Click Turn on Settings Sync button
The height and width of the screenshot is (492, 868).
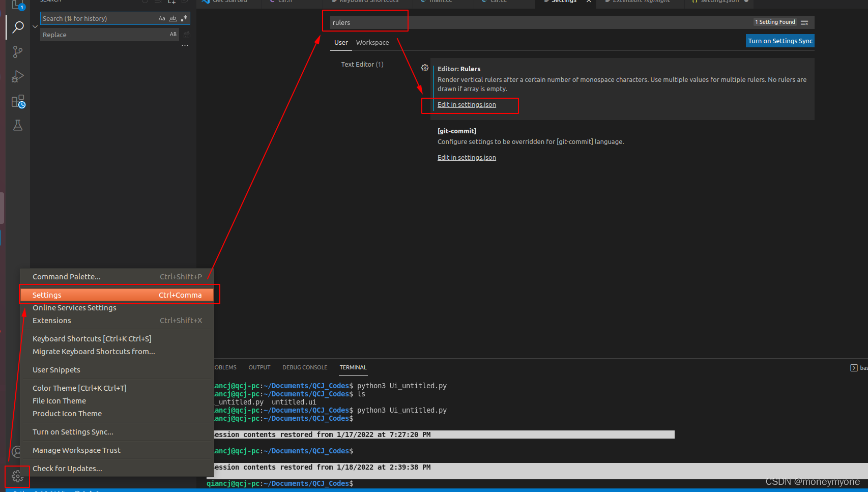tap(780, 41)
